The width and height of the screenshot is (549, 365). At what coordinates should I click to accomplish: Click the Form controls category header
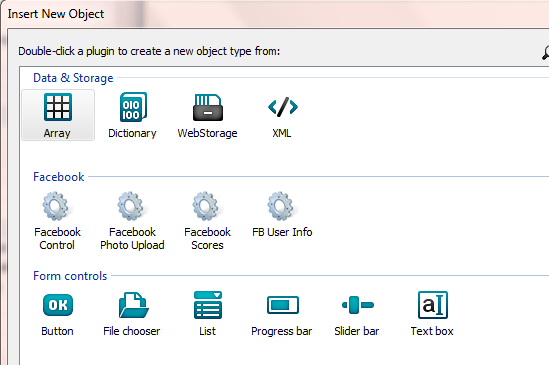[70, 276]
